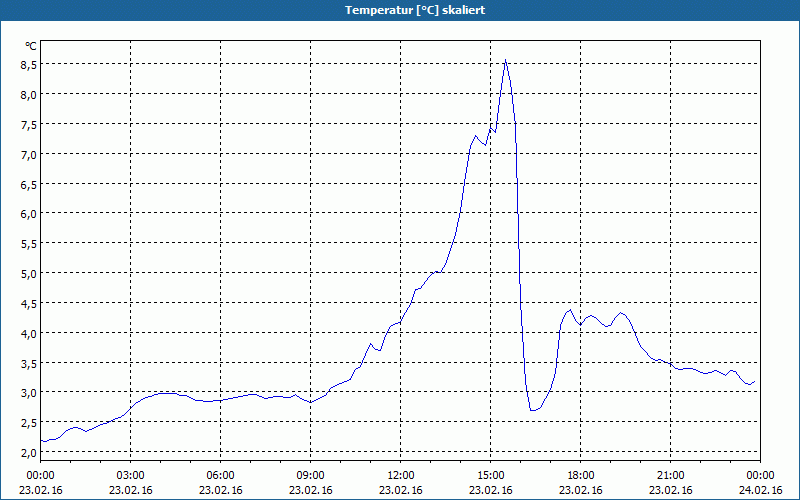Click the 24.02.16 date label

(760, 490)
